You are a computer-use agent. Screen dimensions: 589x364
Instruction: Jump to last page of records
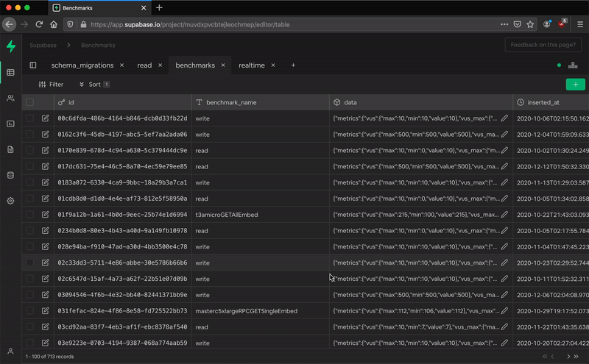[x=576, y=356]
